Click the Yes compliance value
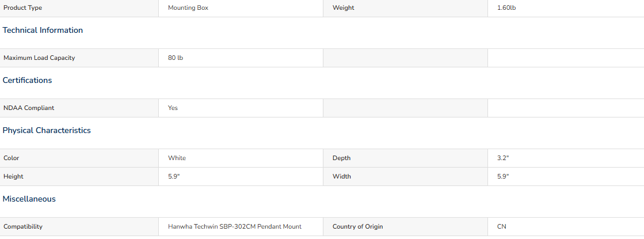The width and height of the screenshot is (644, 239). click(x=173, y=108)
